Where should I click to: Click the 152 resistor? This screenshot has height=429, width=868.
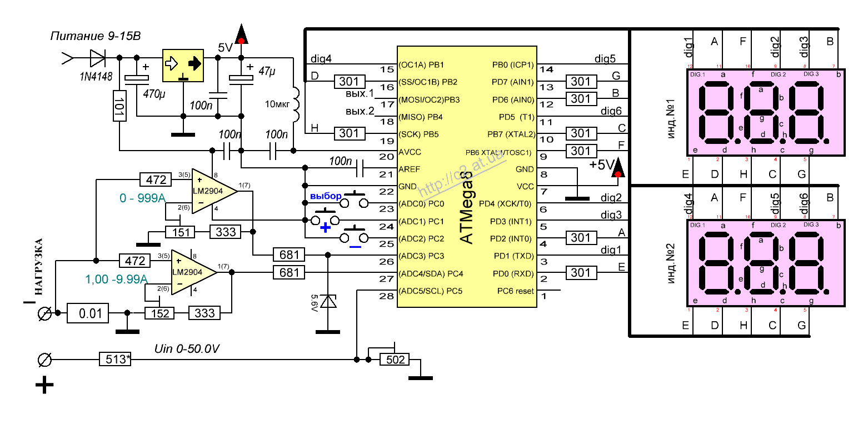[x=160, y=313]
